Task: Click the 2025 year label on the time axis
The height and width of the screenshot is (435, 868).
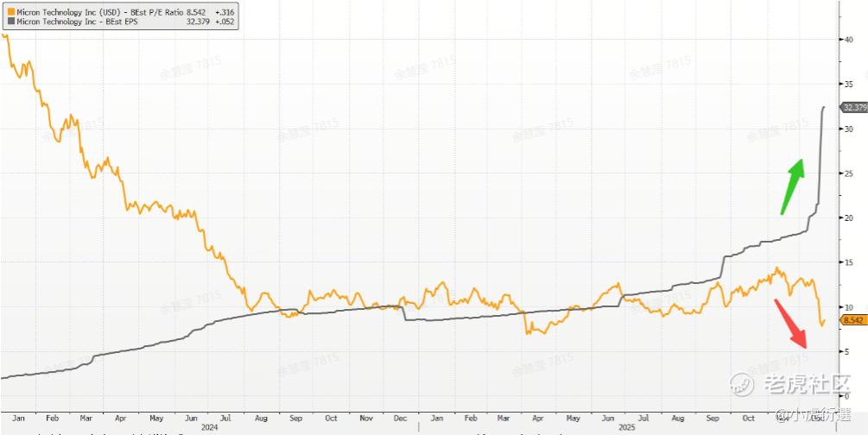Action: tap(627, 428)
